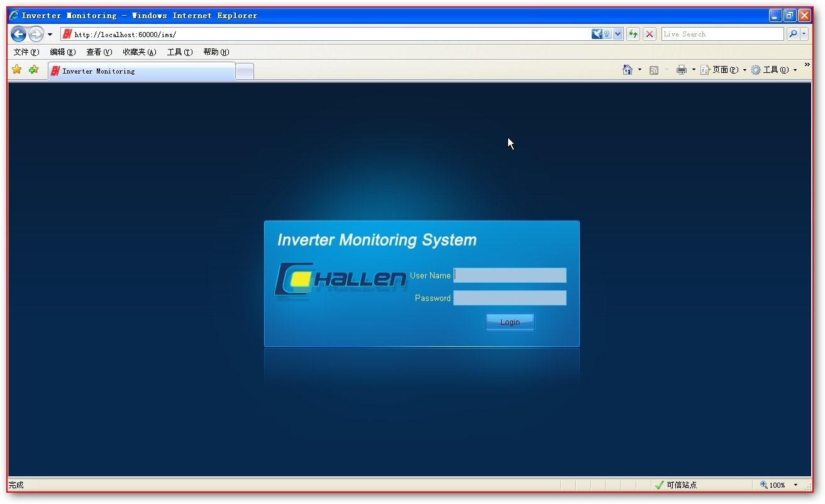825x504 pixels.
Task: Click the Refresh page icon
Action: pyautogui.click(x=633, y=35)
